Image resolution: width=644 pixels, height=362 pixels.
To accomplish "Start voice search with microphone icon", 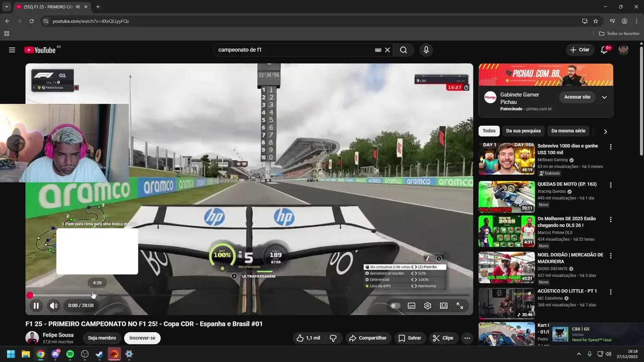I will point(426,50).
